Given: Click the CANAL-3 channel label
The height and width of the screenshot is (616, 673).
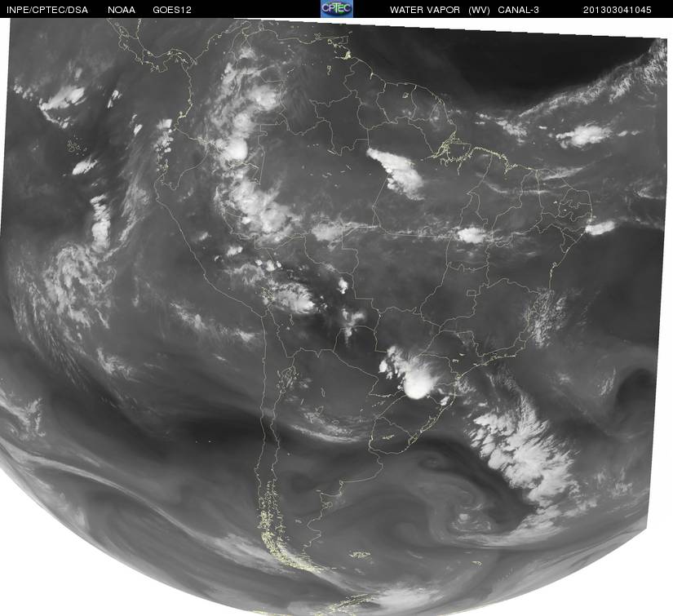Looking at the screenshot, I should pos(519,10).
